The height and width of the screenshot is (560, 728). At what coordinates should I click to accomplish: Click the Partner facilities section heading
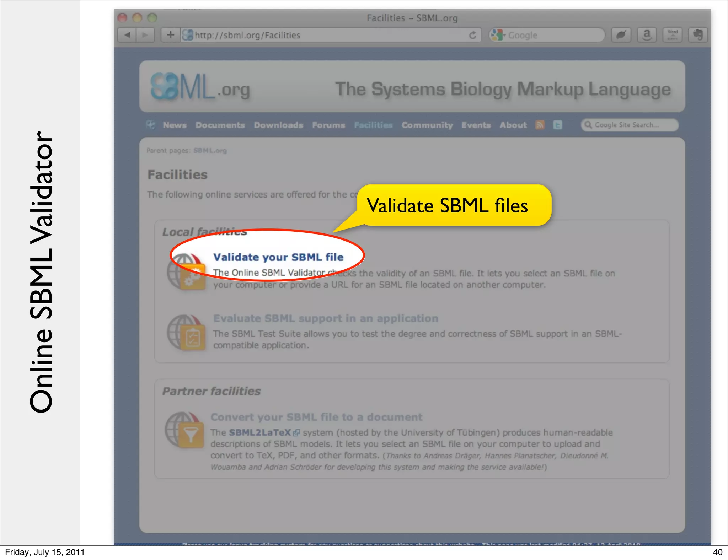point(212,391)
